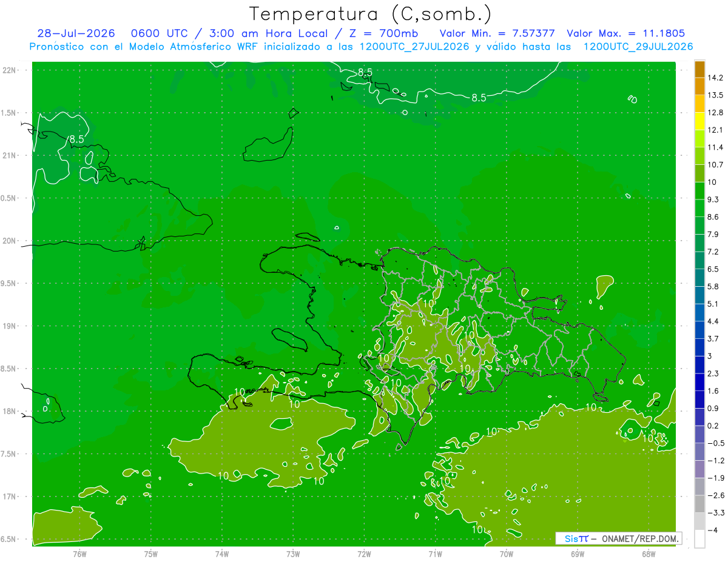
Task: Click the 68W longitude axis label
Action: [x=649, y=554]
